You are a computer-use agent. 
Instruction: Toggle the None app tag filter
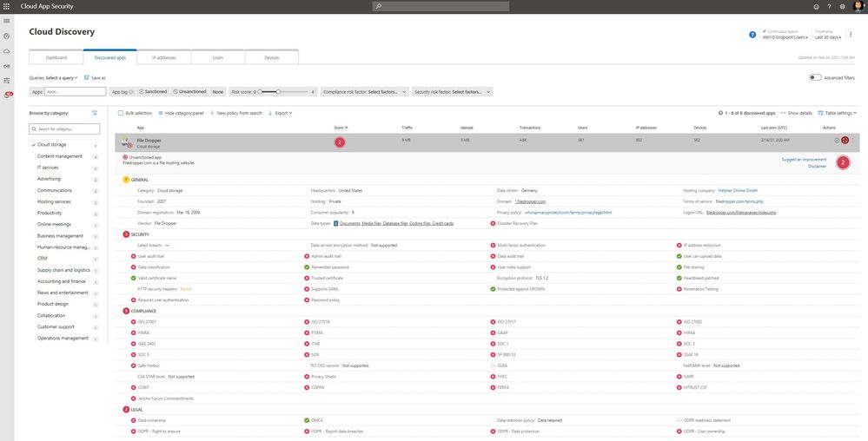pos(218,92)
